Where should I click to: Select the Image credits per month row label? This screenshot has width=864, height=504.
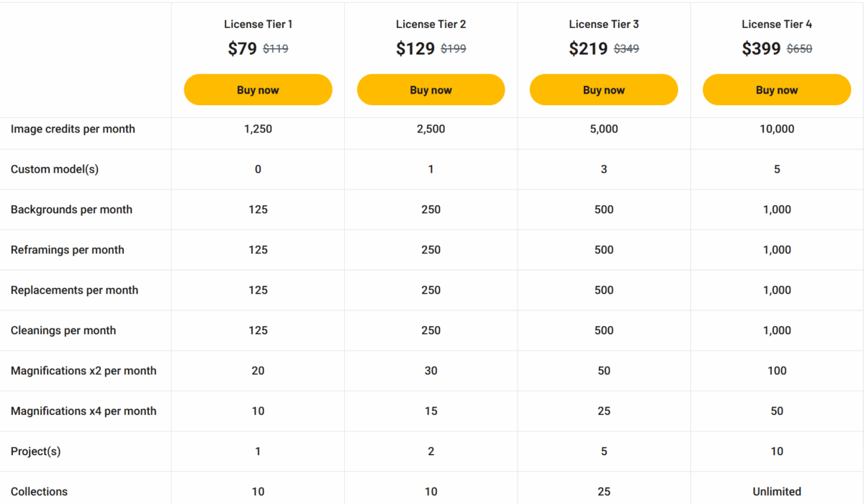click(x=73, y=129)
